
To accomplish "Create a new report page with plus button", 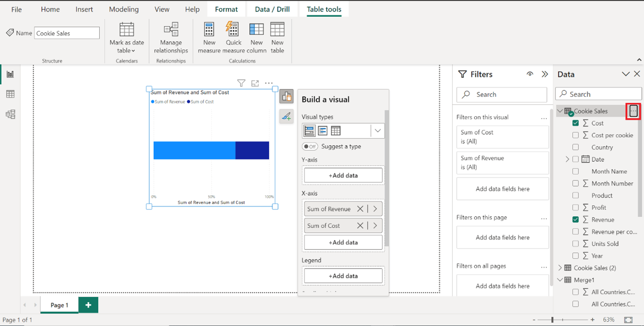I will [x=88, y=305].
